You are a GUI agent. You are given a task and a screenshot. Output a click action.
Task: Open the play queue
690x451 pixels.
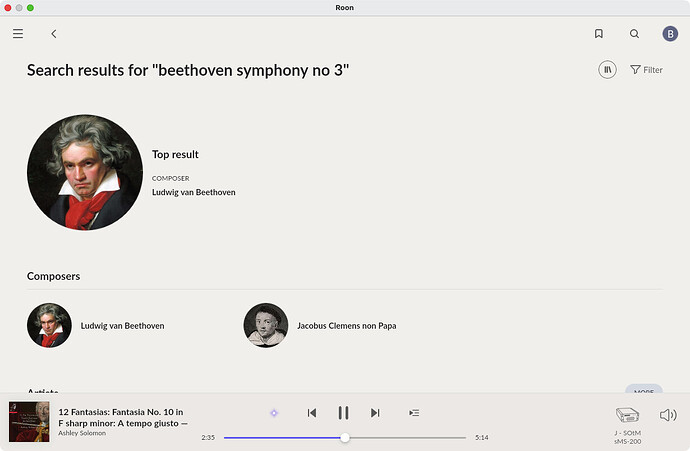(414, 413)
